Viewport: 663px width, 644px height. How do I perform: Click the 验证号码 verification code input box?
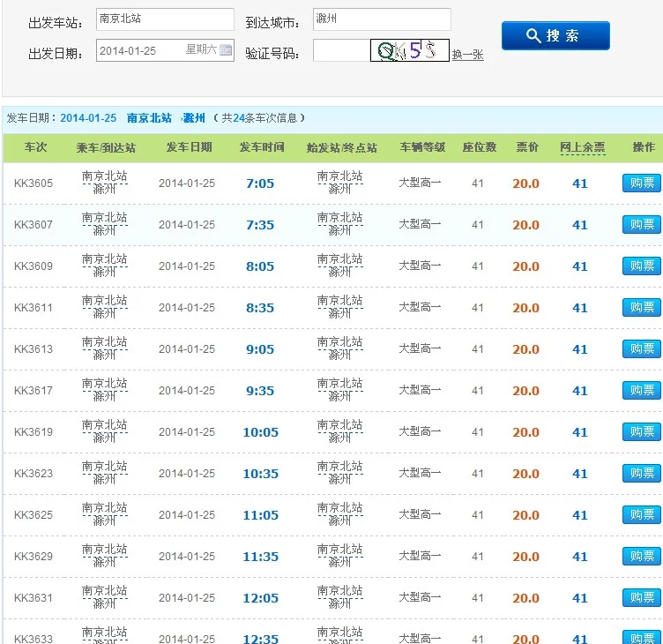coord(342,50)
